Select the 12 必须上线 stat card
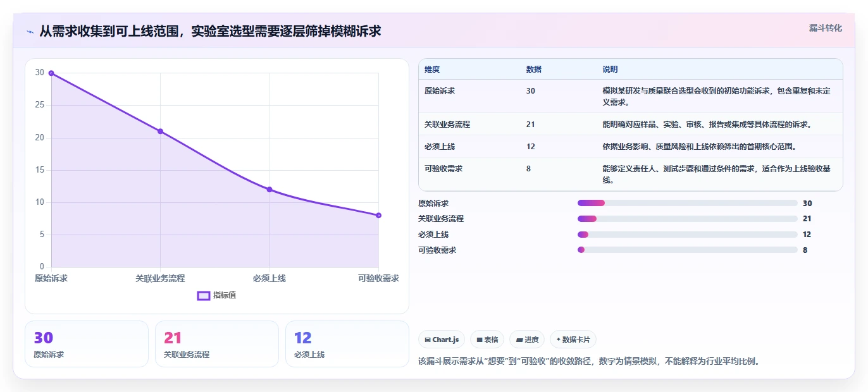This screenshot has width=868, height=392. tap(347, 344)
